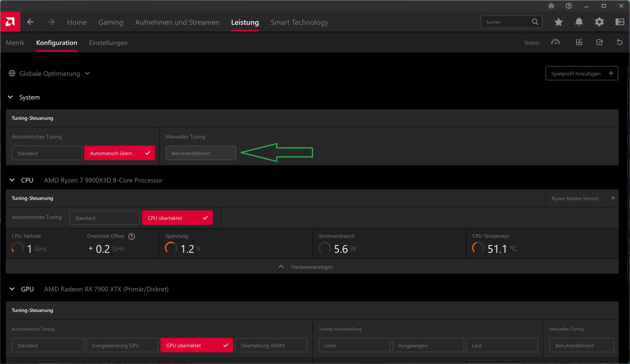Click the reset tuning arrow icon
Image resolution: width=630 pixels, height=364 pixels.
[620, 42]
